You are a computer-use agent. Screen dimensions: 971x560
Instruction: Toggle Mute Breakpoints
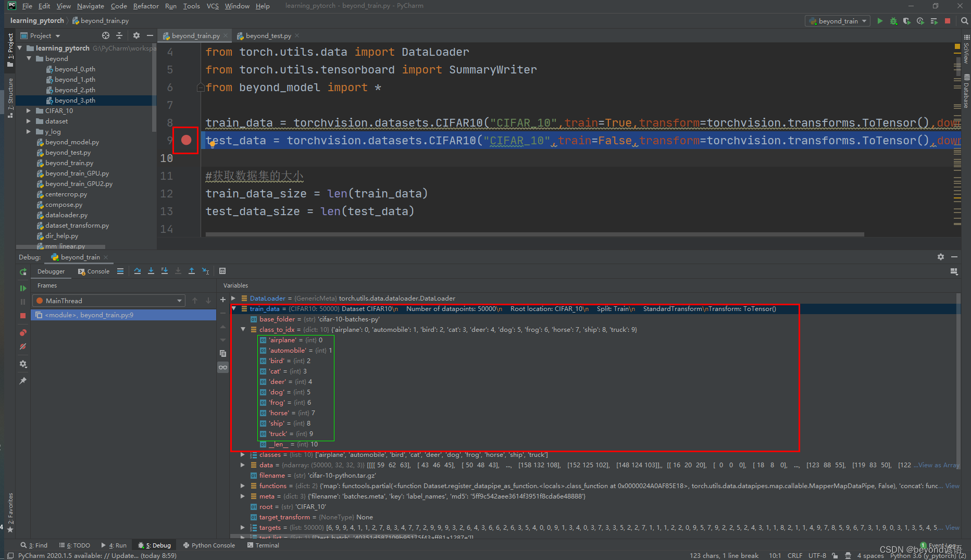pos(23,346)
